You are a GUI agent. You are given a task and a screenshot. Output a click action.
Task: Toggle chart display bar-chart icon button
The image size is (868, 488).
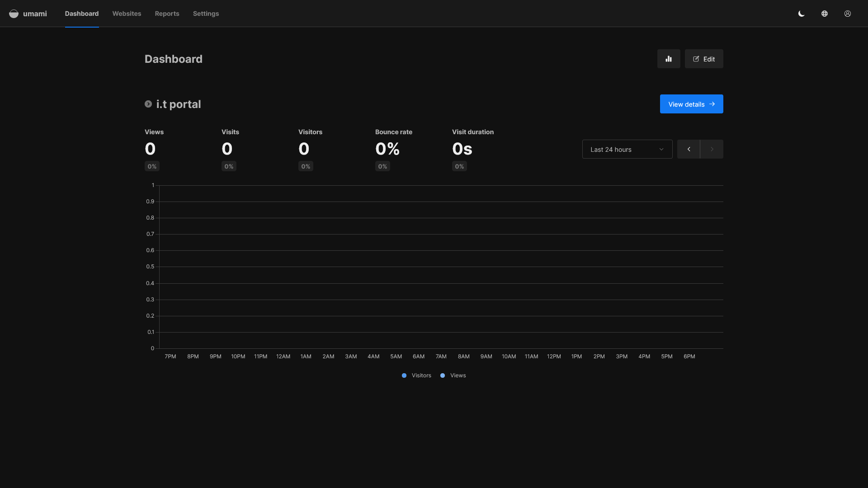pos(669,59)
